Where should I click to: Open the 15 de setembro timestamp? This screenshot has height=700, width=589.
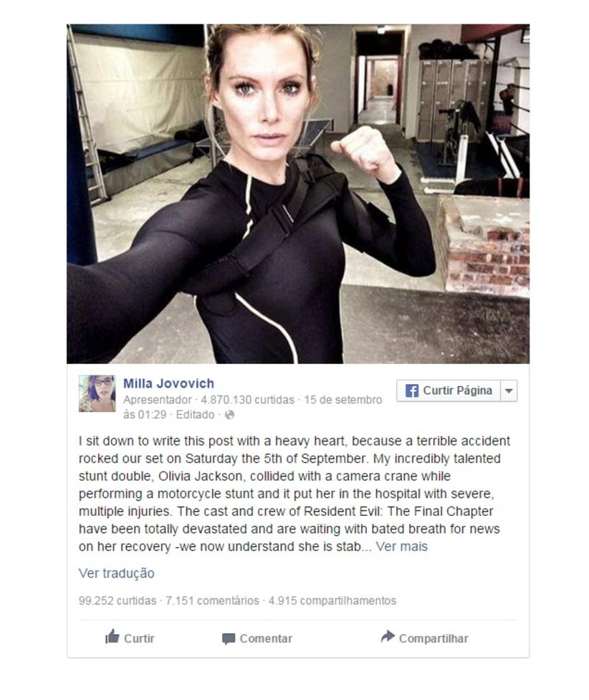pyautogui.click(x=343, y=400)
